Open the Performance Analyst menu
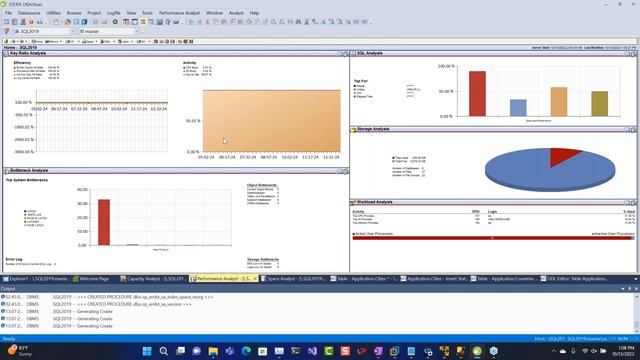Screen dimensions: 640x360 (x=179, y=13)
